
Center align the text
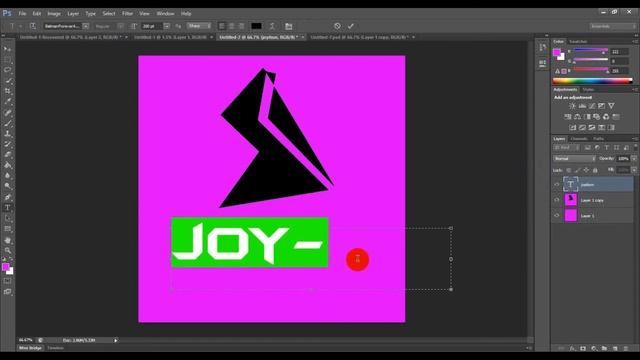(x=232, y=26)
